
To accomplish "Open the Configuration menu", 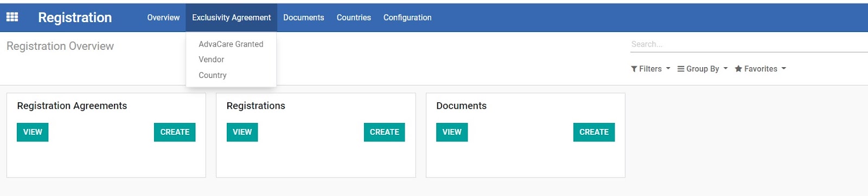I will click(x=407, y=17).
